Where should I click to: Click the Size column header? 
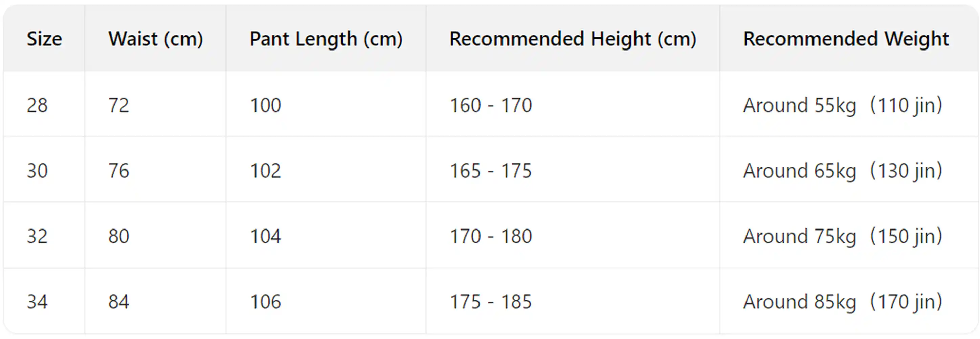point(44,39)
